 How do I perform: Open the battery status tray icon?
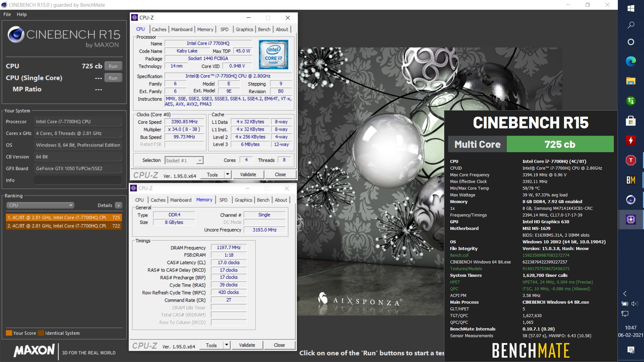click(625, 304)
